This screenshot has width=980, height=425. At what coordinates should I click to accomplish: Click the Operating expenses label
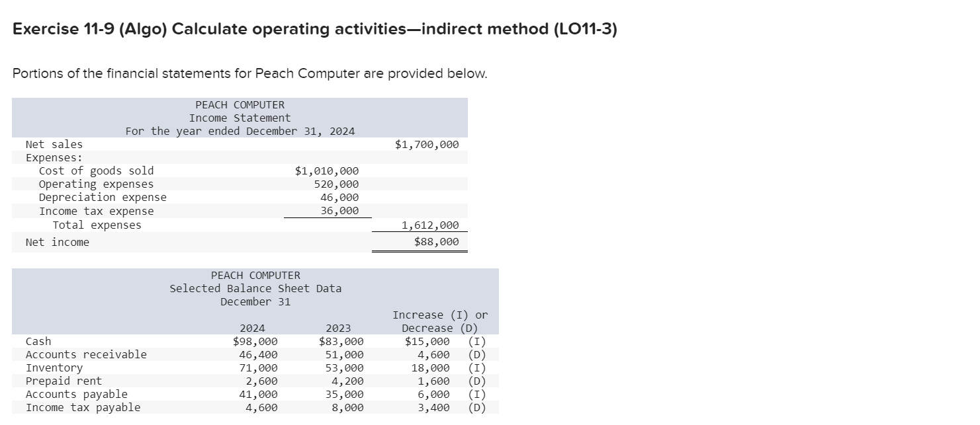coord(96,184)
